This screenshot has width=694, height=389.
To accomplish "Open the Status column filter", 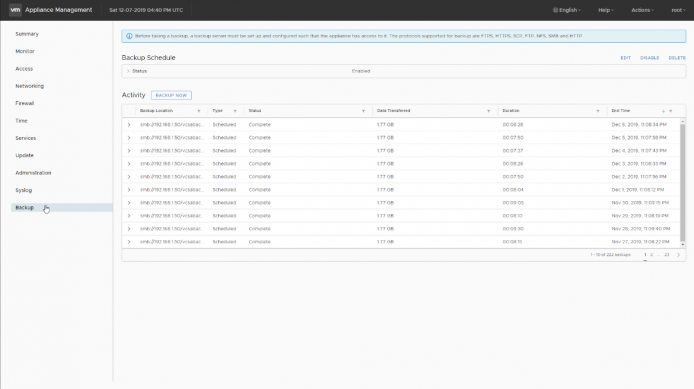I will pyautogui.click(x=363, y=111).
